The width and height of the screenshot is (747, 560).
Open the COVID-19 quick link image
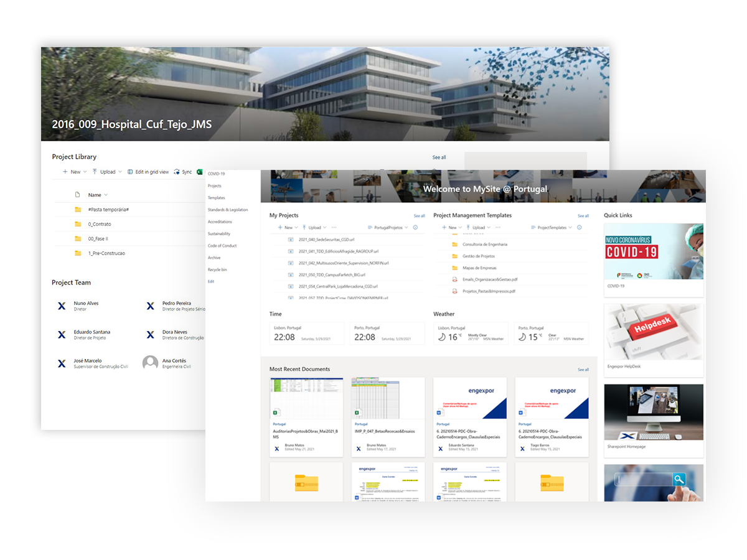click(x=654, y=252)
